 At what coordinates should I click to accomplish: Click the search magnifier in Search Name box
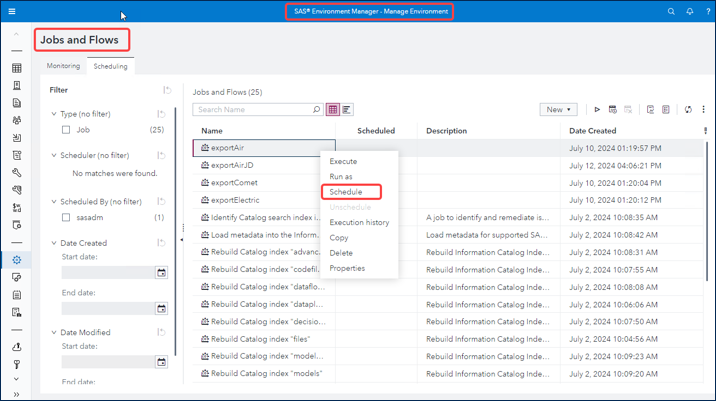[316, 110]
